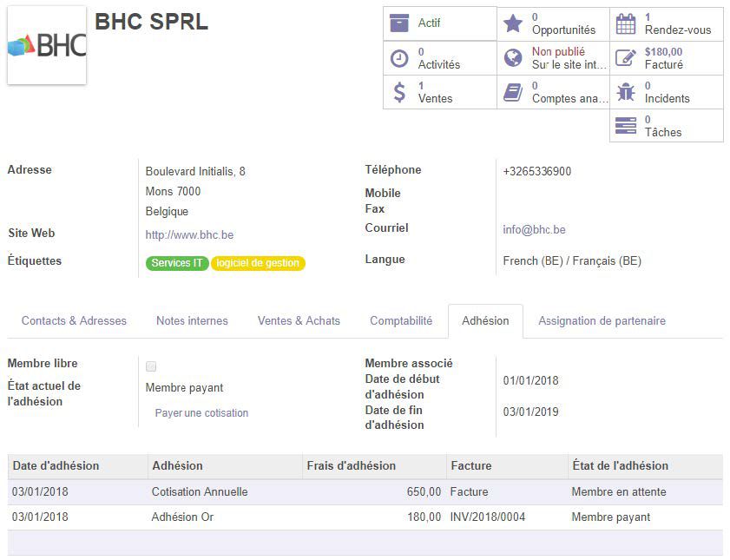Click the Comptes analytiques book icon
This screenshot has width=730, height=560.
coord(513,92)
